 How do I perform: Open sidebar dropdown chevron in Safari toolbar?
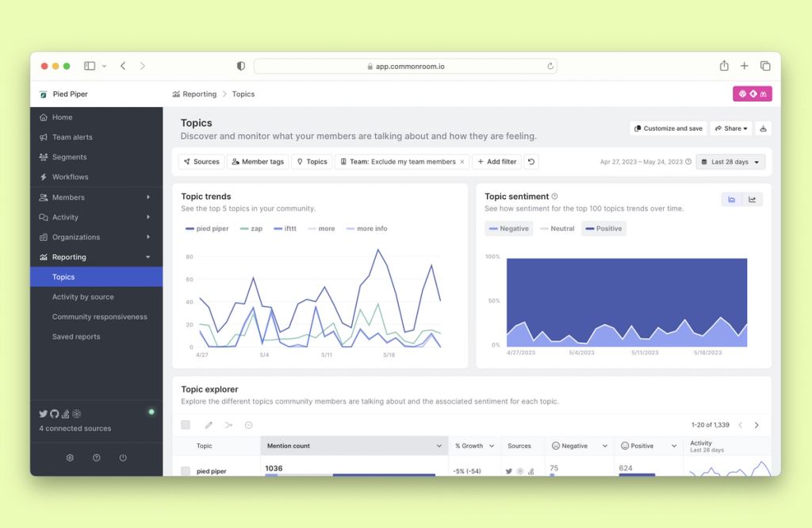click(x=104, y=67)
